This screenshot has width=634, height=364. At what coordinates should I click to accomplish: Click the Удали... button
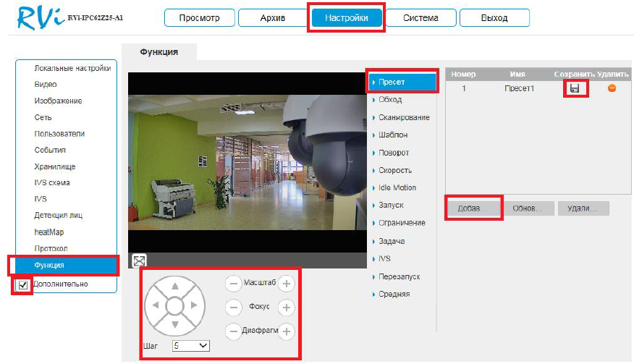(x=583, y=208)
